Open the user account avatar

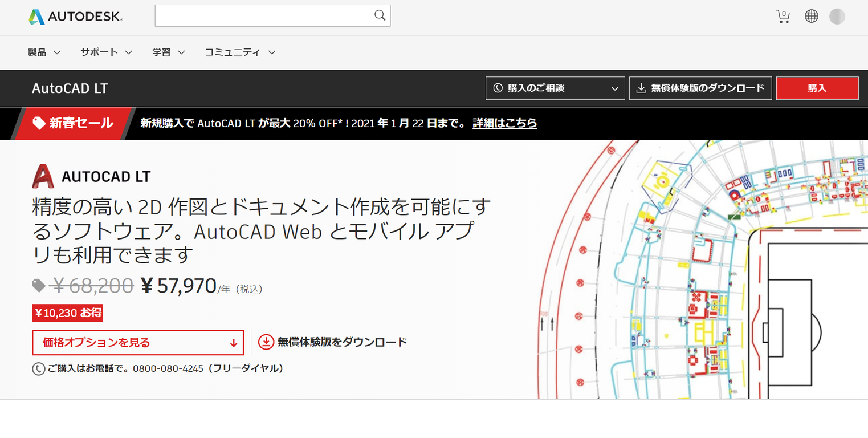(x=837, y=16)
